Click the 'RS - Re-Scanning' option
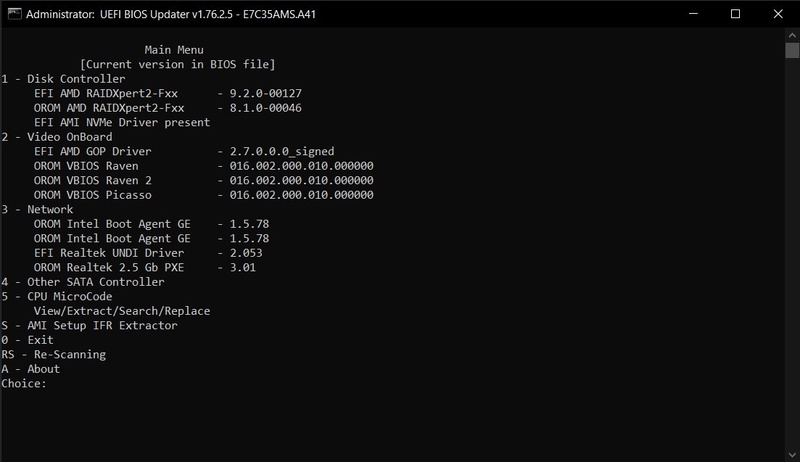Viewport: 800px width, 462px height. (53, 355)
